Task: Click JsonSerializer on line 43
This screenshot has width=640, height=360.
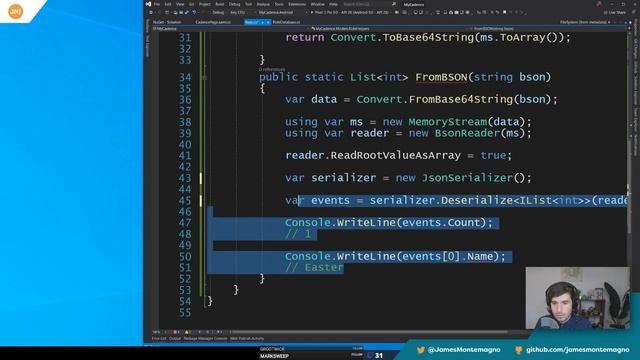Action: (x=467, y=178)
